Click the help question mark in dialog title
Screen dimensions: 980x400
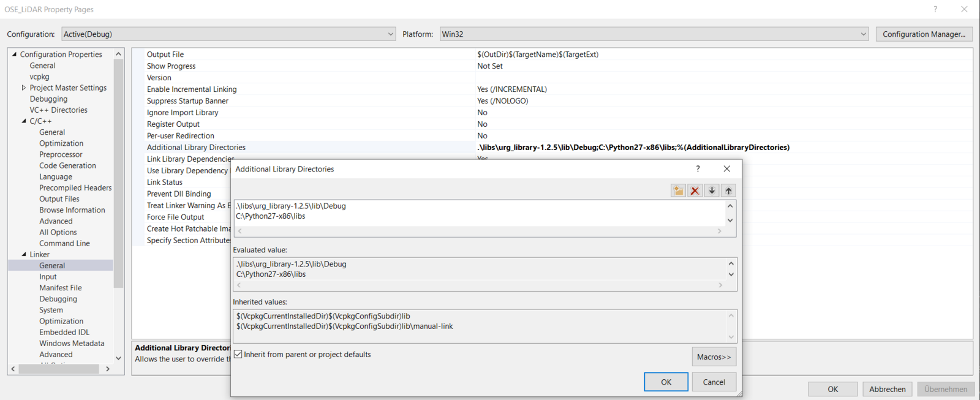coord(698,169)
